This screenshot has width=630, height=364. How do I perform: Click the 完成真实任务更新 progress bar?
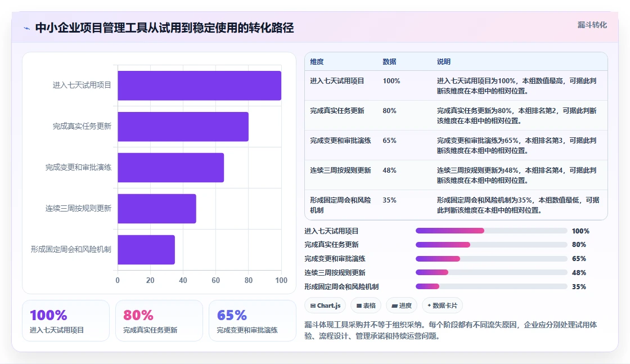click(491, 245)
